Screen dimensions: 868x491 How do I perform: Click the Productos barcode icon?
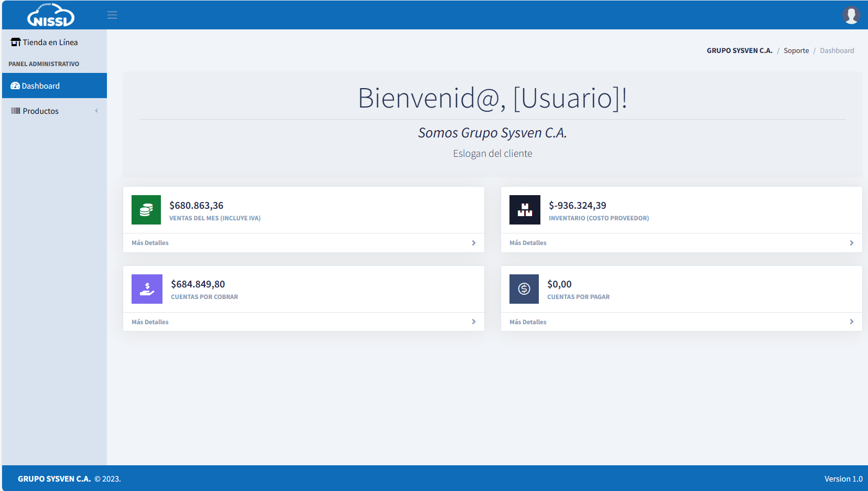coord(16,111)
